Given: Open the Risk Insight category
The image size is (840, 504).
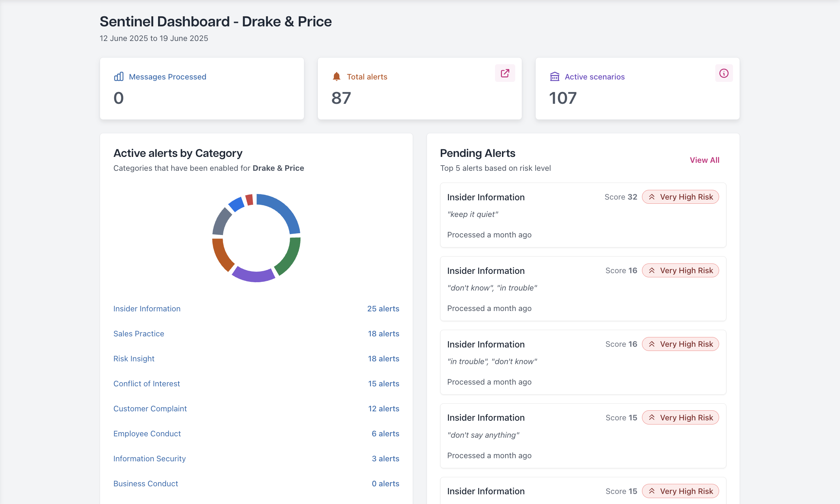Looking at the screenshot, I should click(134, 359).
